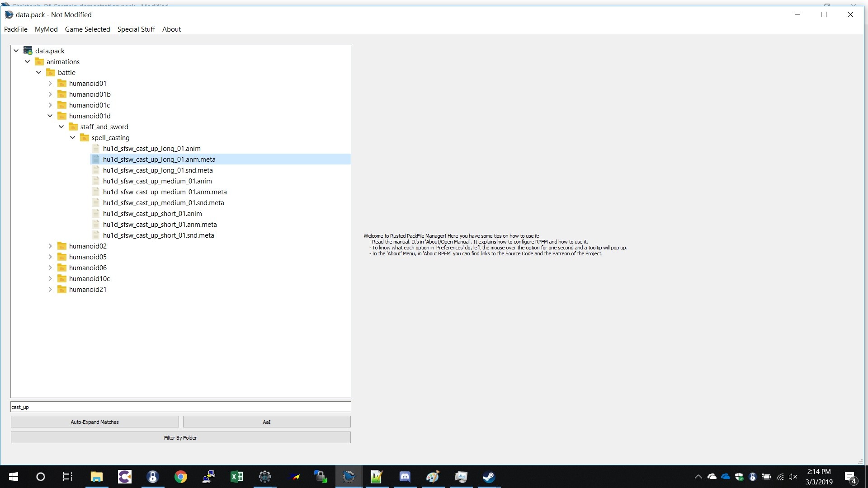Open the MyMod menu
868x488 pixels.
(45, 29)
